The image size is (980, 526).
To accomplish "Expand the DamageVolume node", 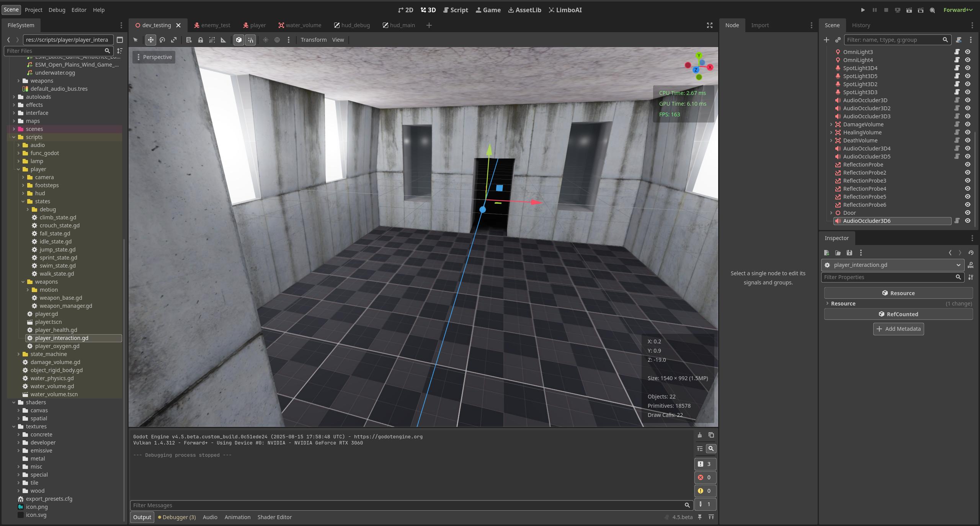I will pos(831,124).
